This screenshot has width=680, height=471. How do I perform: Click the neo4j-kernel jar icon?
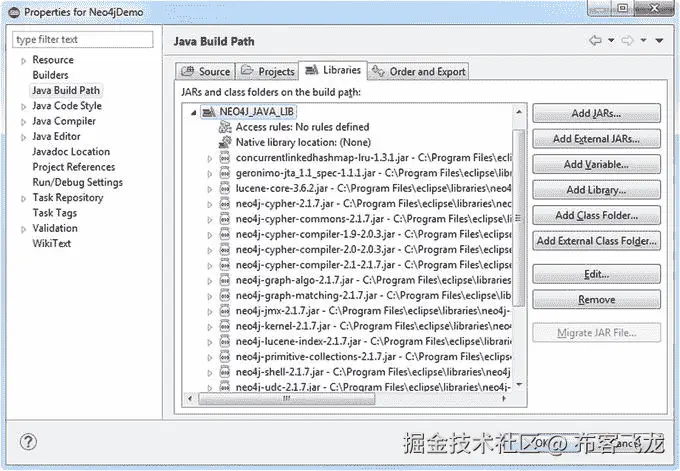[x=225, y=326]
